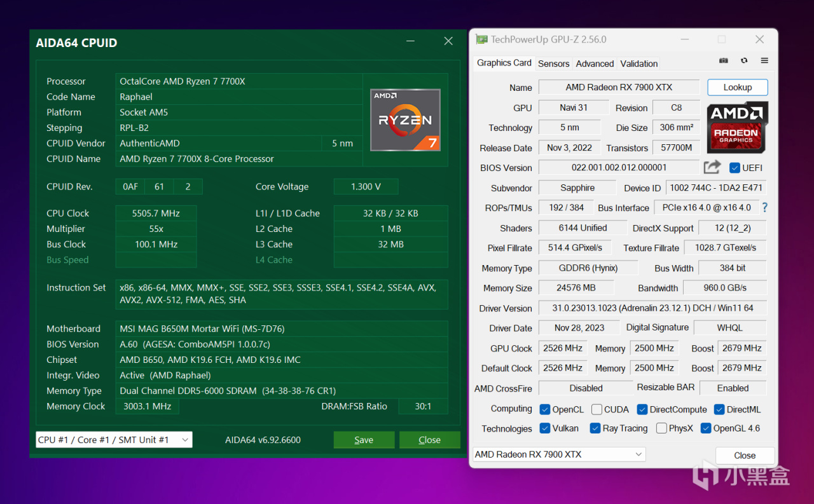Toggle the DirectCompute checkbox
This screenshot has width=814, height=504.
642,409
